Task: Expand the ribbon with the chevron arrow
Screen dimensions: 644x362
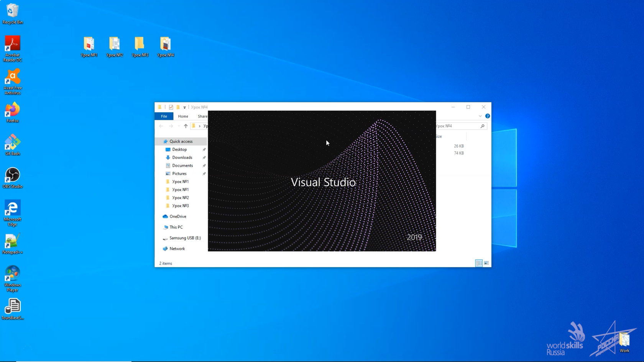Action: (480, 116)
